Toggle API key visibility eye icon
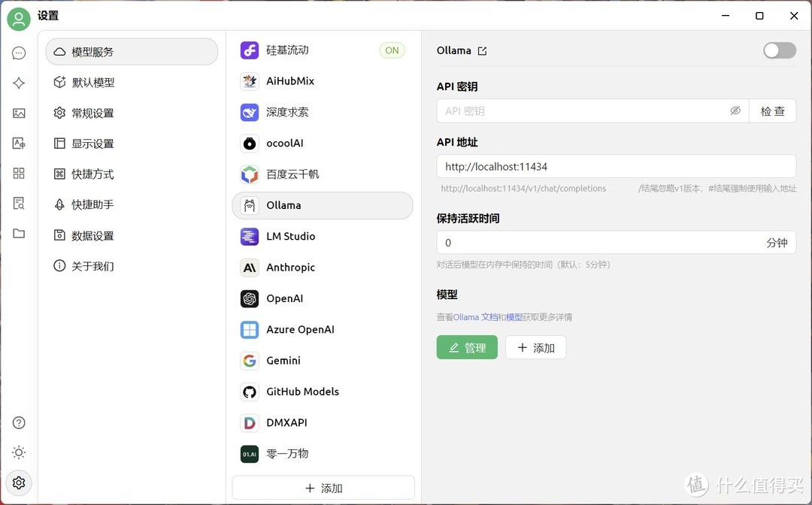The height and width of the screenshot is (505, 812). click(735, 110)
